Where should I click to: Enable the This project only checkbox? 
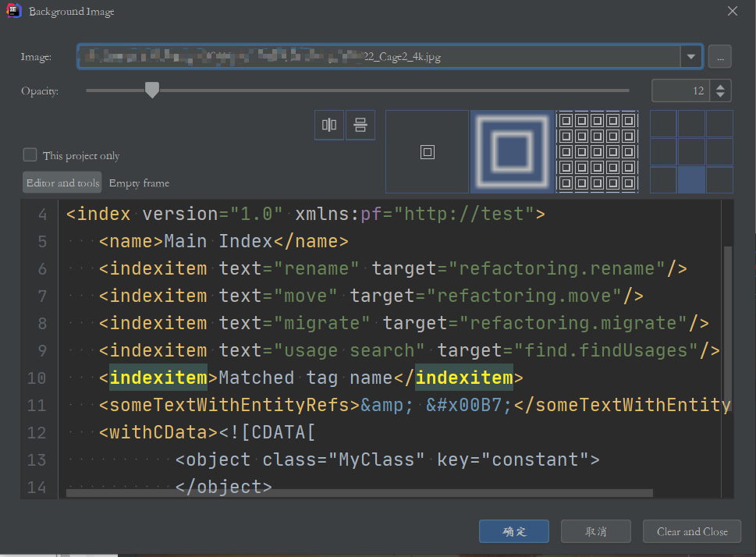tap(30, 154)
